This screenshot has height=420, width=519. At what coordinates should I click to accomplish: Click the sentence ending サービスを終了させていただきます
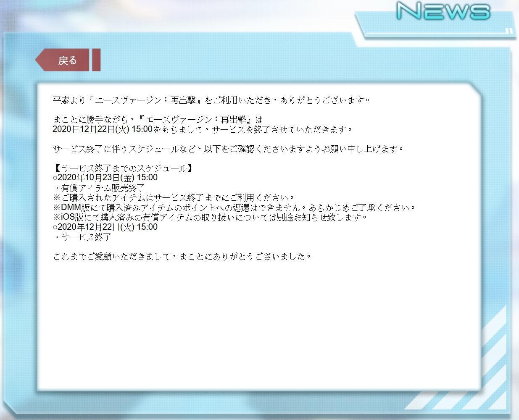coord(202,129)
